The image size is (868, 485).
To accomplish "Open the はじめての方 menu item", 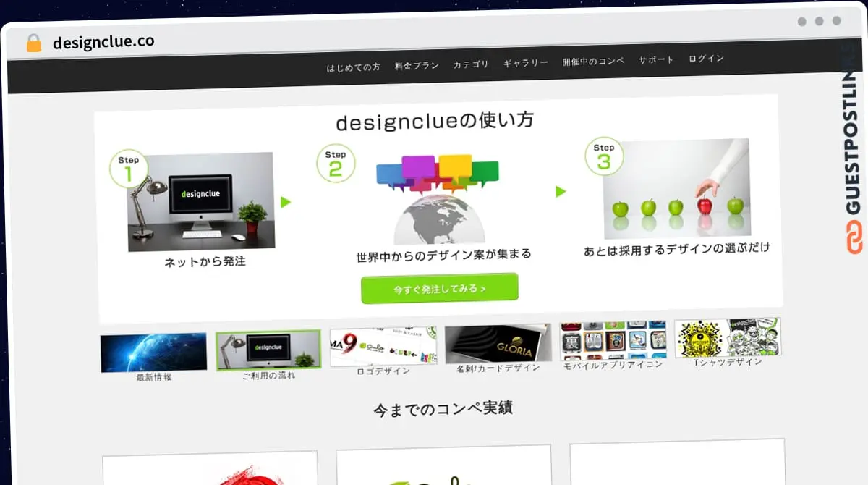I will [x=353, y=67].
